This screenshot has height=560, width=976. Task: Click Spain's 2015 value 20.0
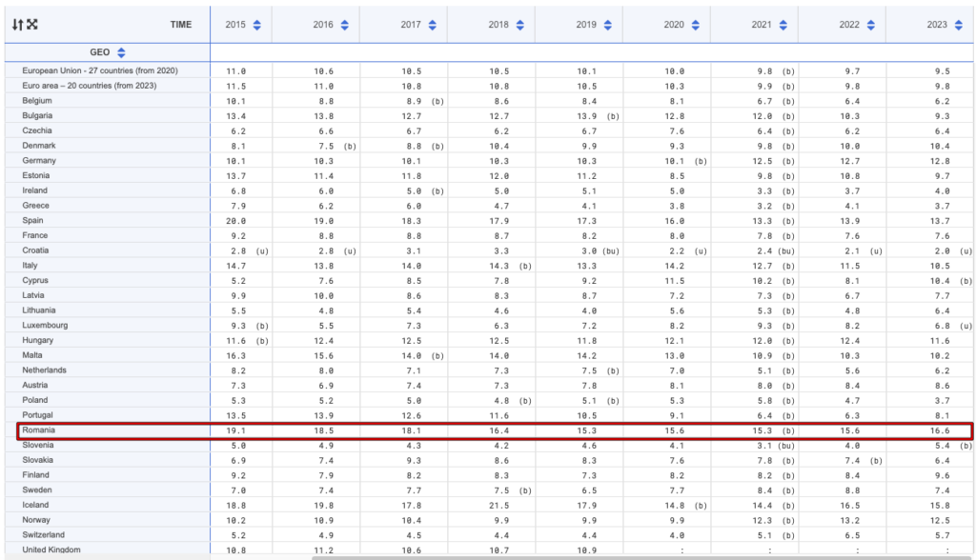click(x=236, y=220)
